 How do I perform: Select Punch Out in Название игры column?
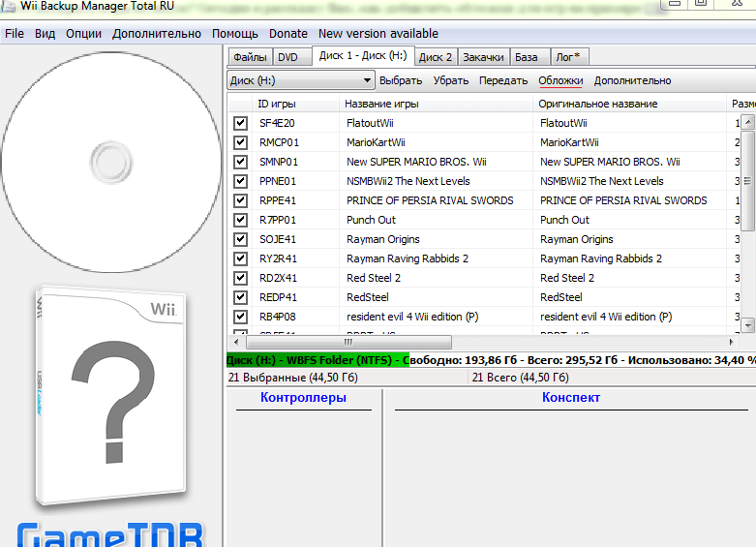click(x=371, y=220)
